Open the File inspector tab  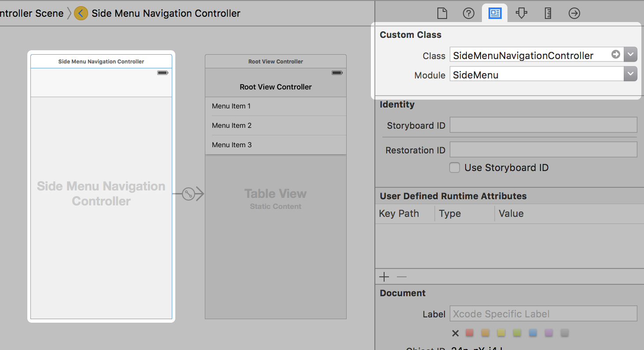[442, 13]
